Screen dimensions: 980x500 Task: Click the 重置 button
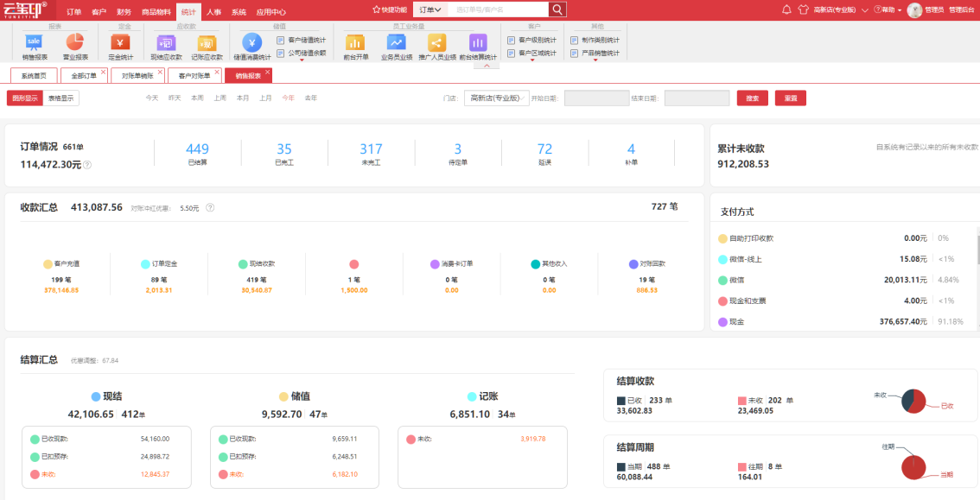pos(791,98)
